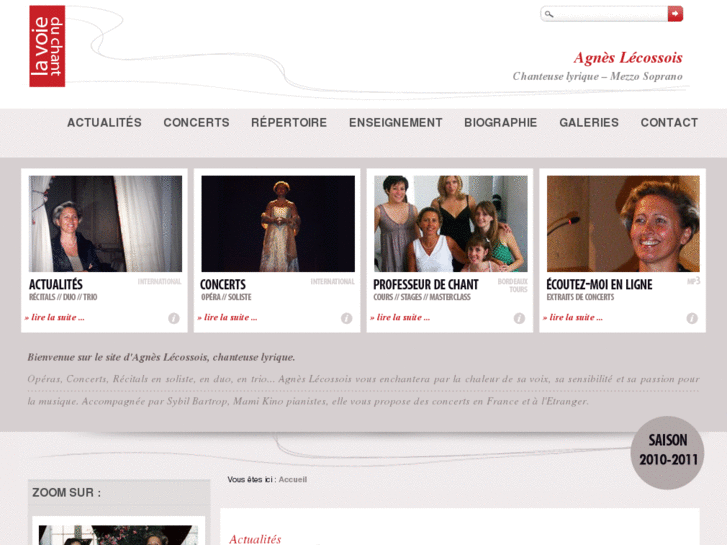Click 'lire la suite' under Actualités

coord(57,317)
